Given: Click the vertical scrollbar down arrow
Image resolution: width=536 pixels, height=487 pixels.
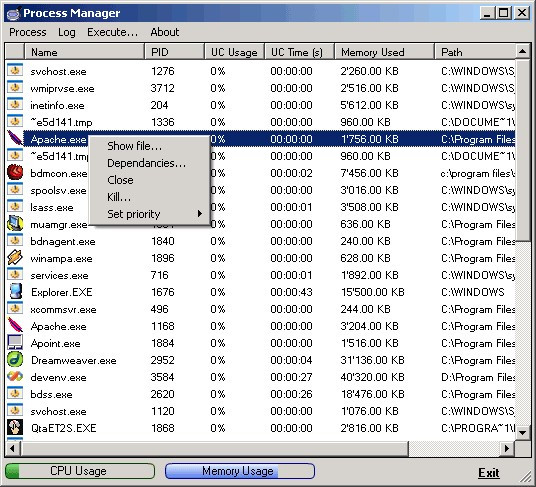Looking at the screenshot, I should 522,433.
